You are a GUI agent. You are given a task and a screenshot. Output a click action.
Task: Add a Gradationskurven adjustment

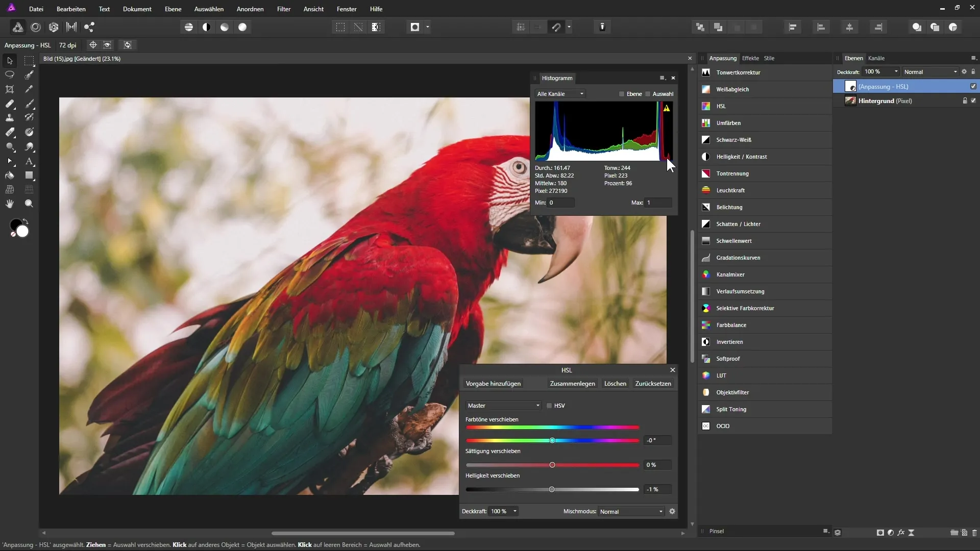765,258
